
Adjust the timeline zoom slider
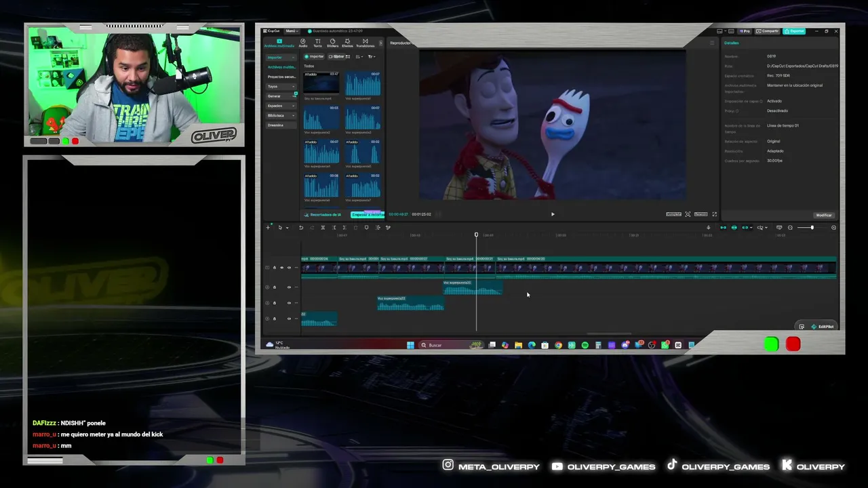812,228
